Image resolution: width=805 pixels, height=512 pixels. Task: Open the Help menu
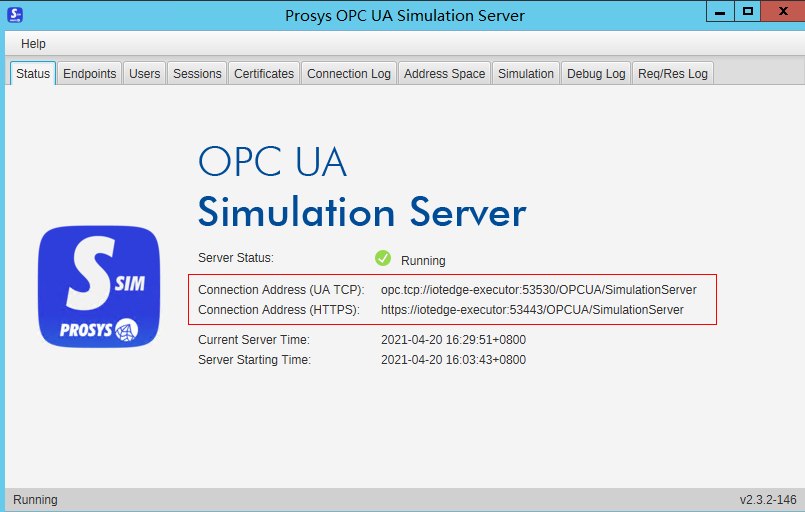click(x=33, y=44)
